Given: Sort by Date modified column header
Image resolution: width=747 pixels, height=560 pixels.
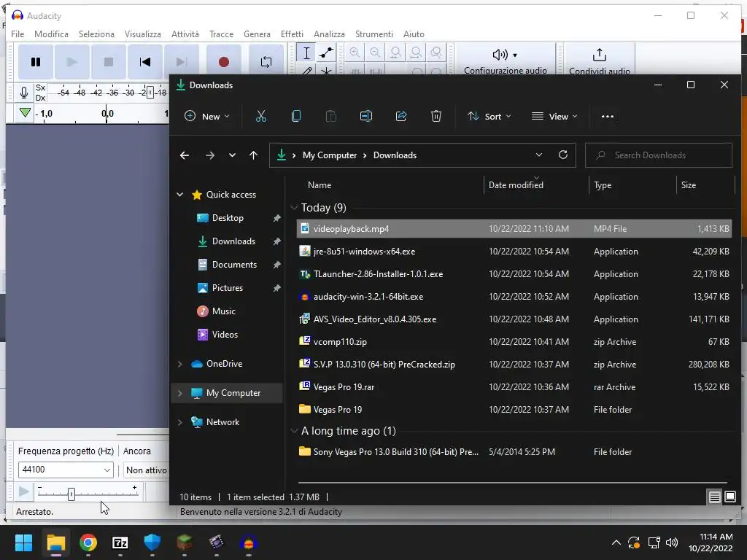Looking at the screenshot, I should click(536, 184).
